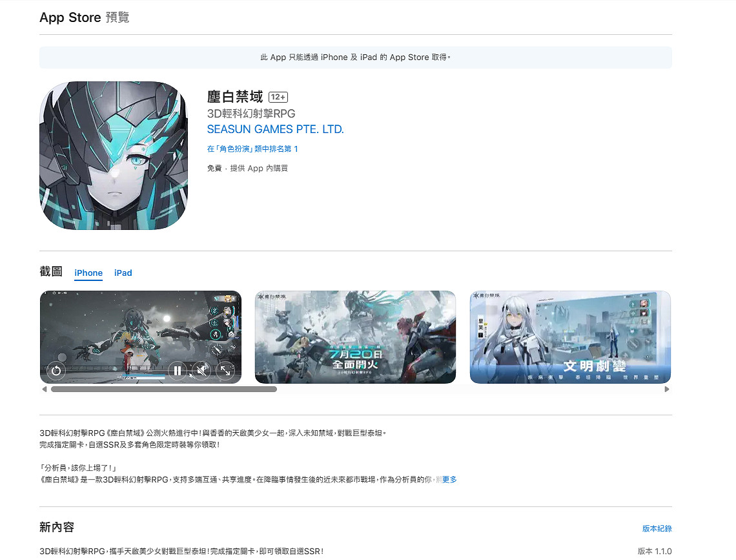Viewport: 736px width, 560px height.
Task: Click the app availability notice banner
Action: [x=355, y=57]
